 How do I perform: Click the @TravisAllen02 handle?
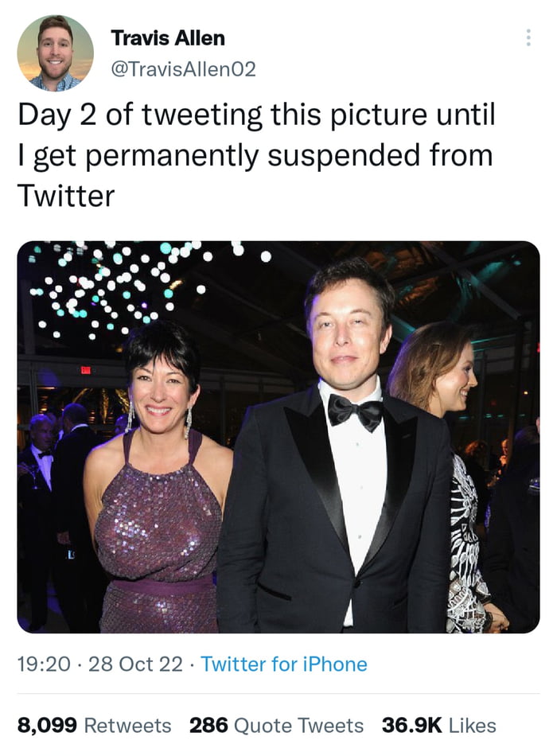pos(183,69)
